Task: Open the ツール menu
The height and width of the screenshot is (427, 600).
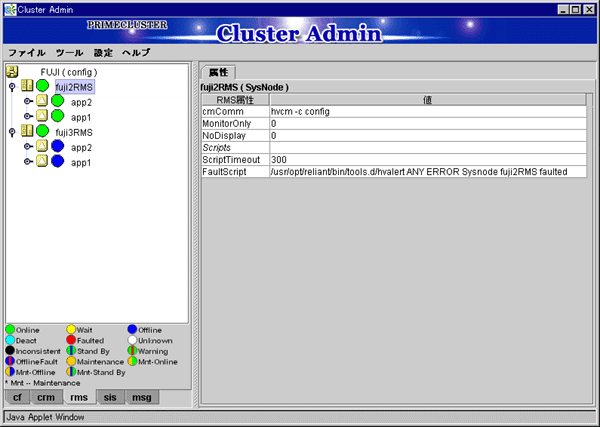Action: coord(70,53)
